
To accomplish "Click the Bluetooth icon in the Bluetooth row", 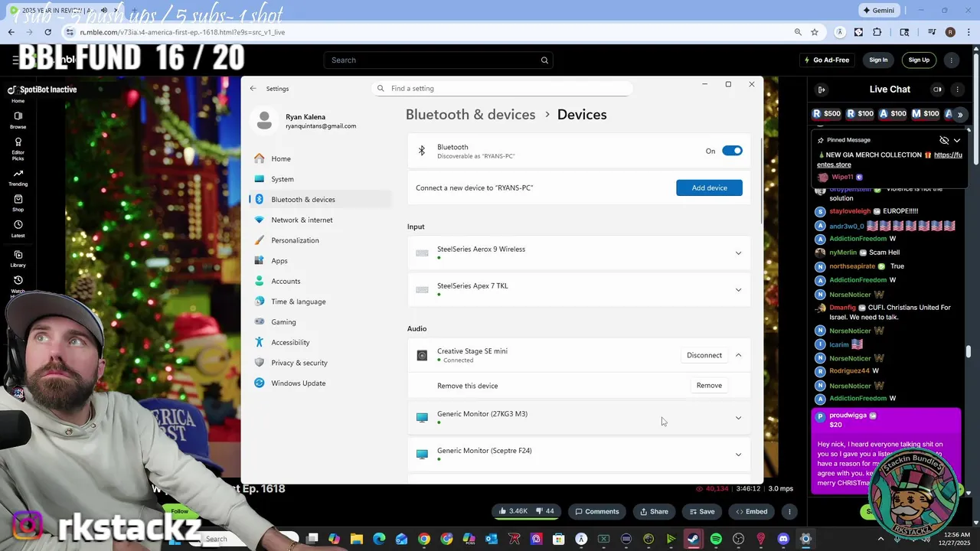I will [x=422, y=151].
